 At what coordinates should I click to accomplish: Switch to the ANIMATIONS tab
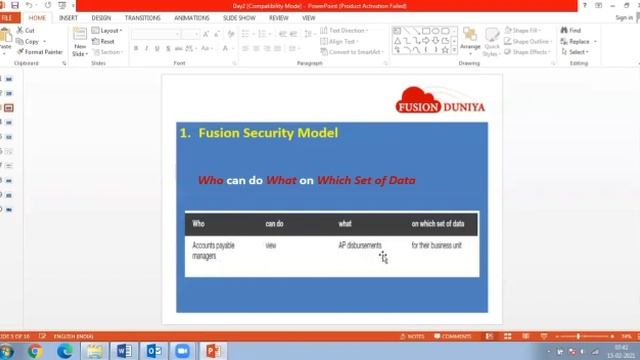point(191,18)
